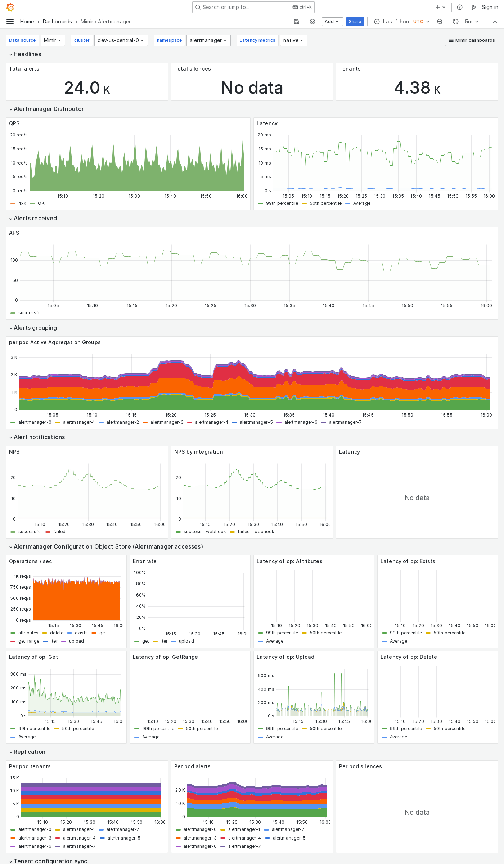504x864 pixels.
Task: Toggle 4xx series in QPS legend
Action: (x=22, y=203)
